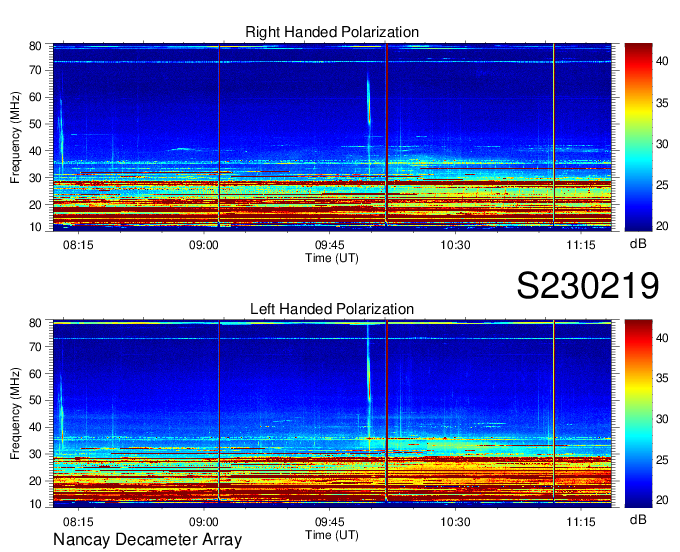Click the 30 dB label on top color bar
The width and height of the screenshot is (680, 552).
coord(662,144)
